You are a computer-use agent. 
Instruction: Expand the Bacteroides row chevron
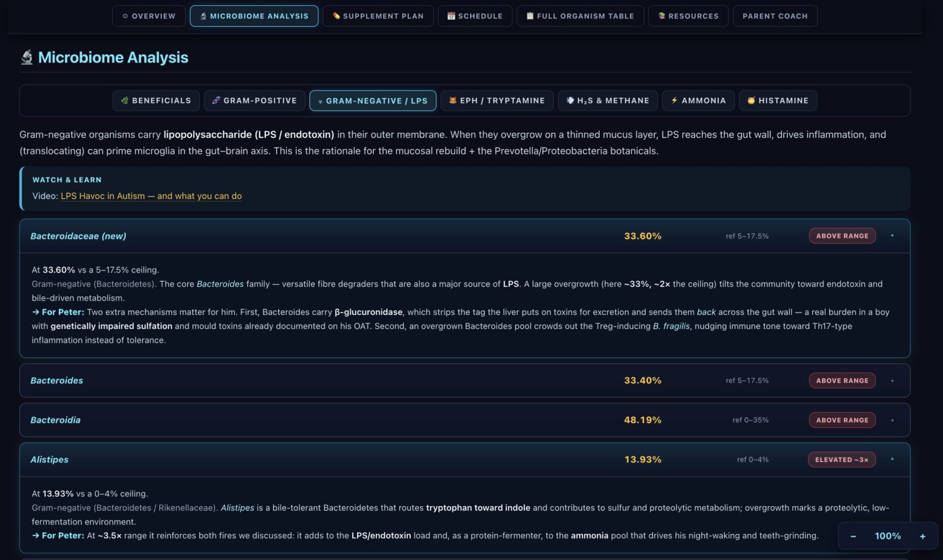coord(892,381)
